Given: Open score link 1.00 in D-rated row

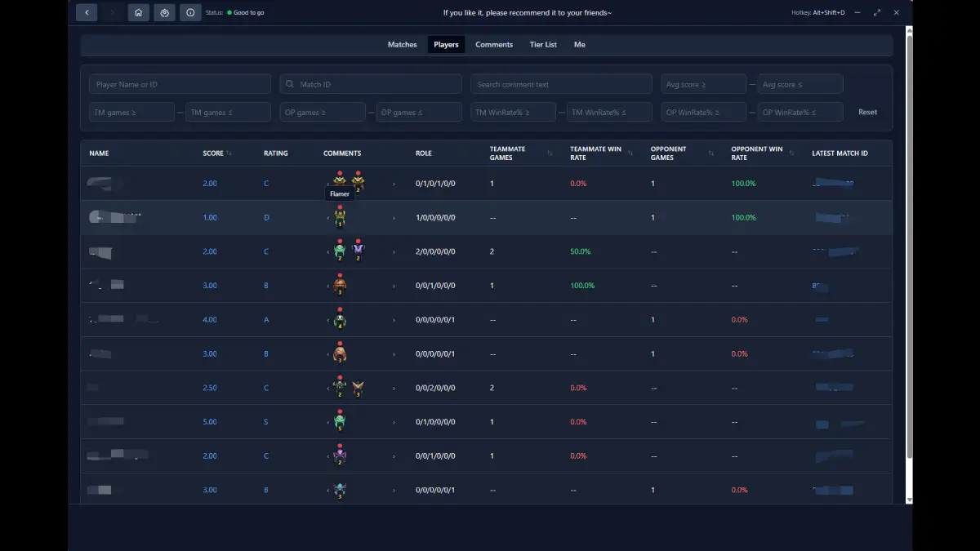Looking at the screenshot, I should [x=210, y=218].
